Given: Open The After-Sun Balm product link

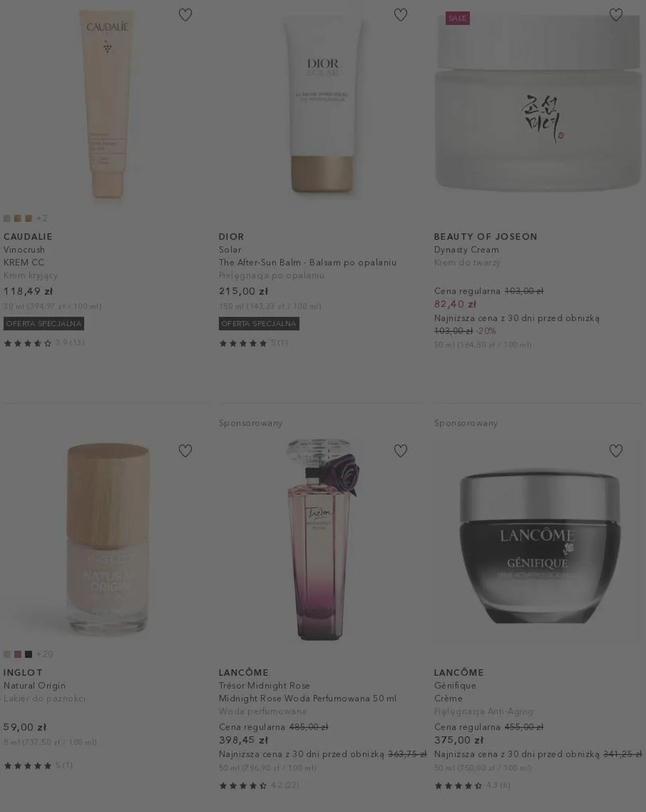Looking at the screenshot, I should click(x=307, y=262).
